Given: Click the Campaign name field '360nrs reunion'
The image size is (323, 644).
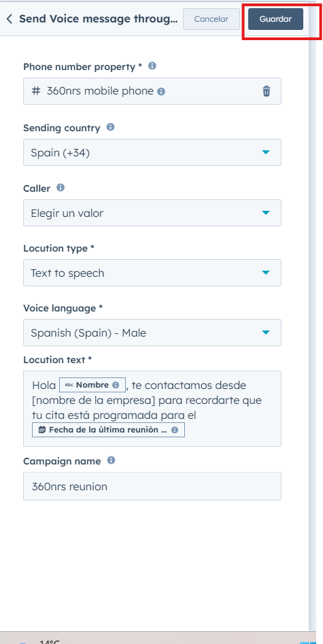Looking at the screenshot, I should (152, 486).
